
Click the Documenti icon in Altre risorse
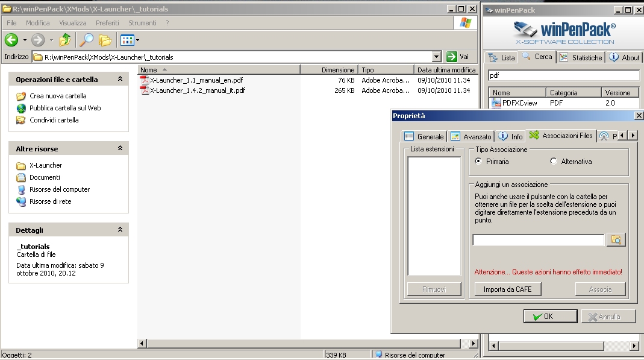pos(21,177)
